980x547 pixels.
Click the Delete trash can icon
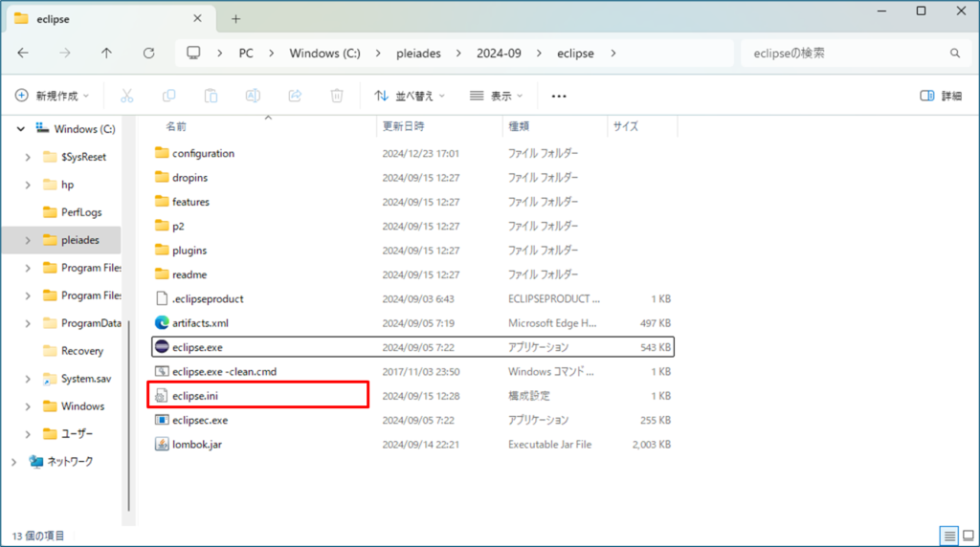pos(337,96)
